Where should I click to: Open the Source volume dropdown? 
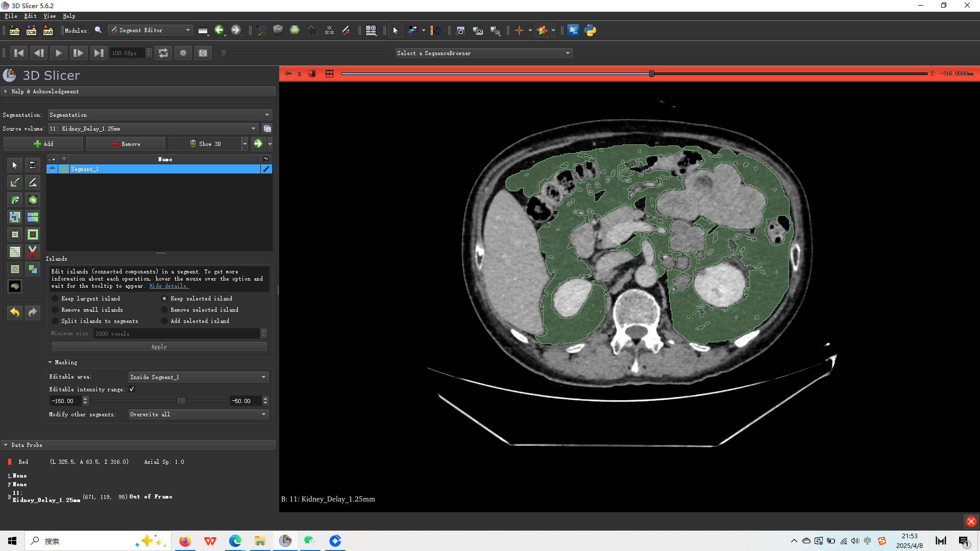coord(153,129)
